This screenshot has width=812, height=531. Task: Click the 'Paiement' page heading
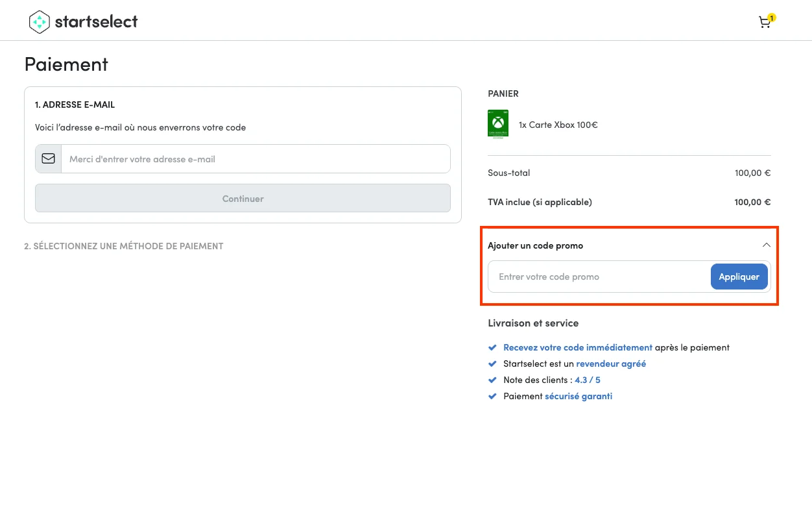66,64
